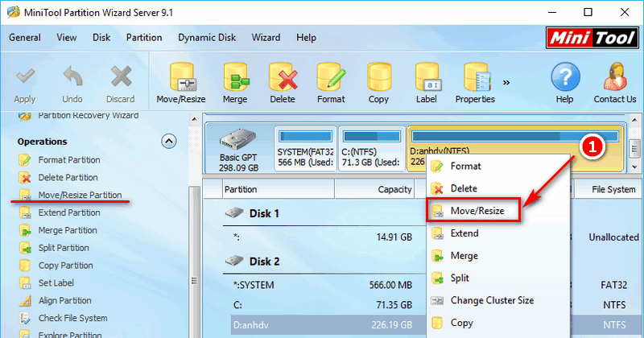644x338 pixels.
Task: Choose Extend in context menu
Action: coord(498,233)
